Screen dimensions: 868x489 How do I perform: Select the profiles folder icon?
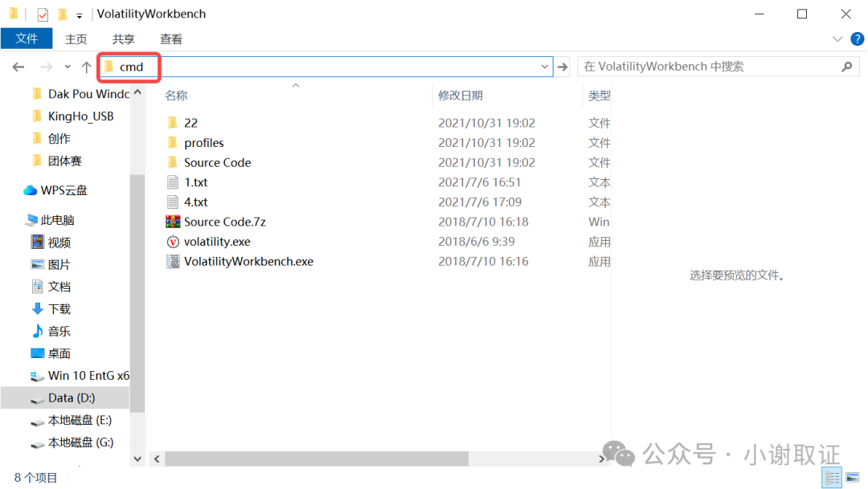[x=173, y=142]
